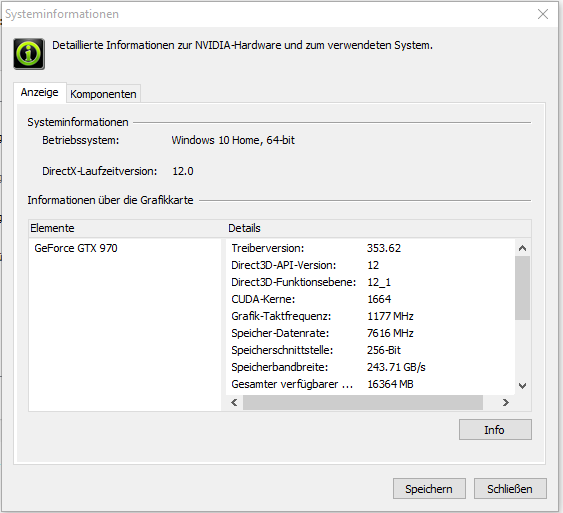The height and width of the screenshot is (513, 563).
Task: Close dialog with Schließen button
Action: [510, 489]
